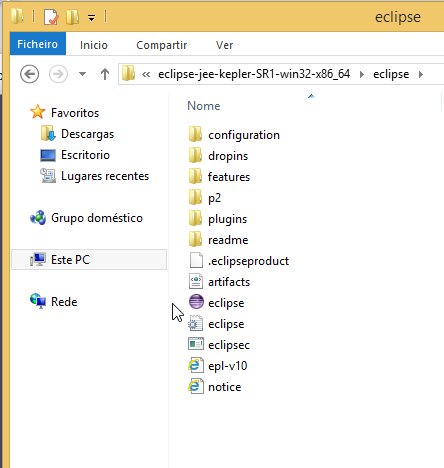Open recent locations dropdown arrow
Image resolution: width=444 pixels, height=468 pixels.
pos(82,74)
